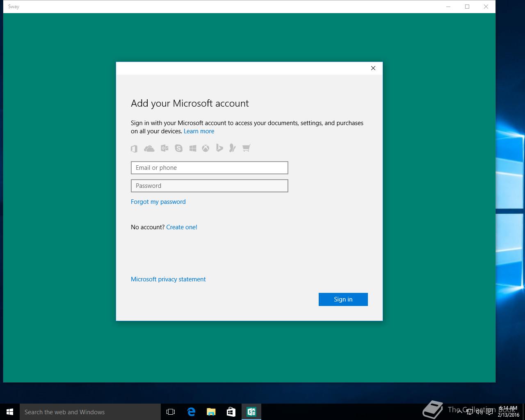Click the Bing icon

click(x=219, y=148)
